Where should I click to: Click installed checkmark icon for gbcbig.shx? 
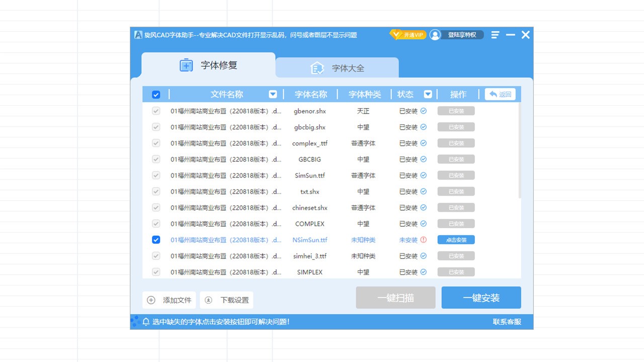424,127
